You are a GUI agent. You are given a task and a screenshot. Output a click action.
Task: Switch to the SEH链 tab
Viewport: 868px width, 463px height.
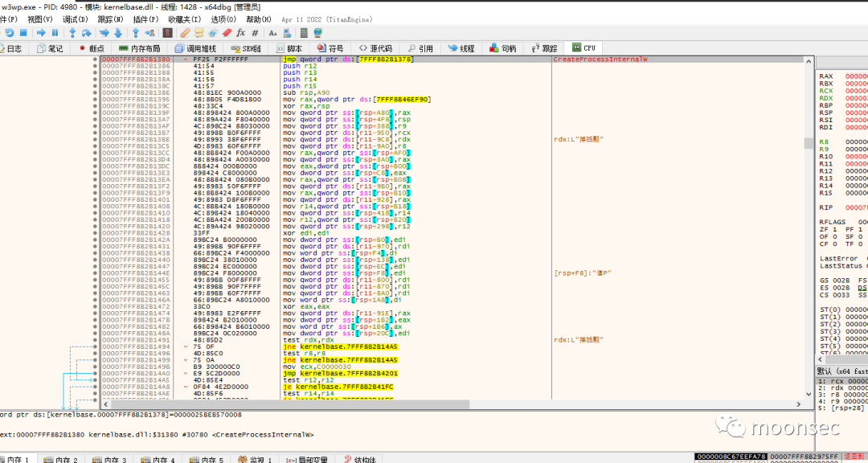pyautogui.click(x=246, y=49)
